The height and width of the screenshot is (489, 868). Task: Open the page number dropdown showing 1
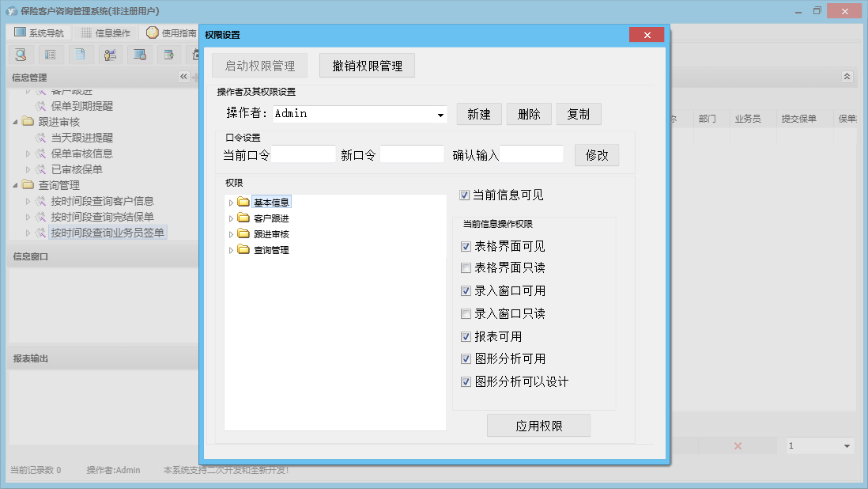[x=847, y=445]
